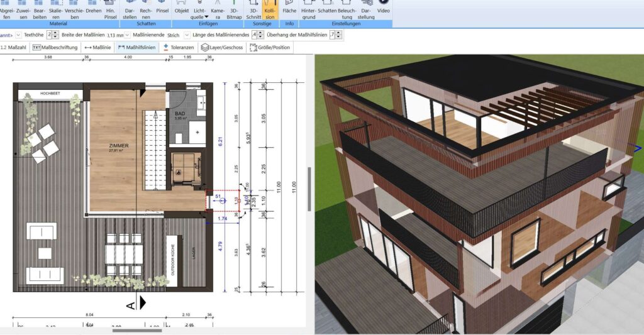Screen dimensions: 644x335
Task: Choose the Drehen rotate tool
Action: coord(93,11)
